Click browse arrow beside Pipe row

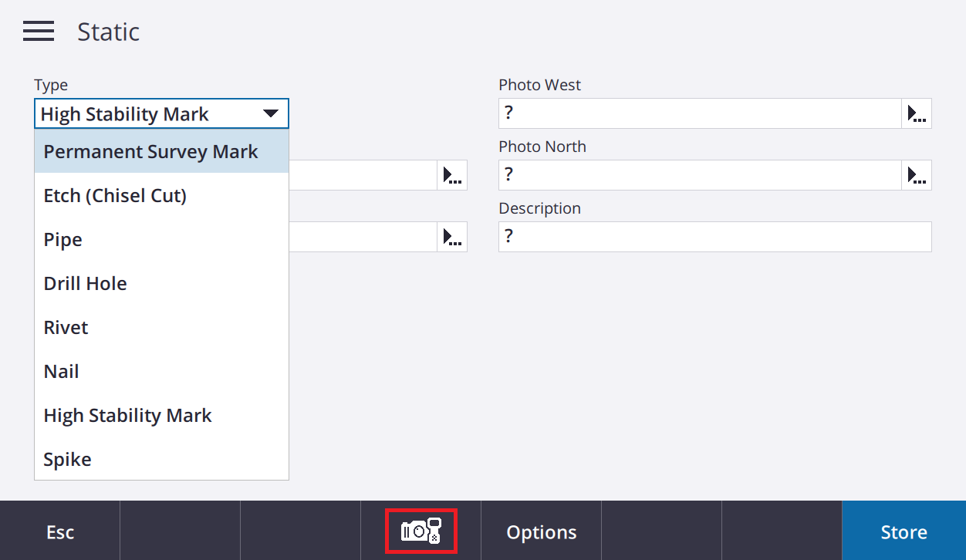[x=452, y=237]
